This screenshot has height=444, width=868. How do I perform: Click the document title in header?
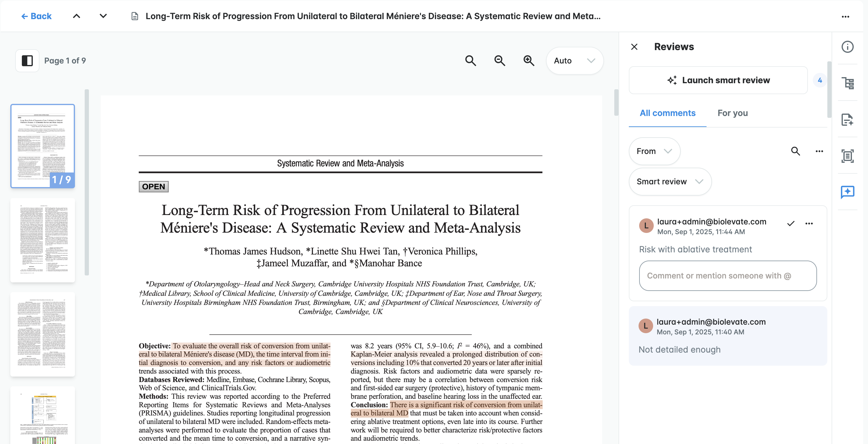[373, 16]
